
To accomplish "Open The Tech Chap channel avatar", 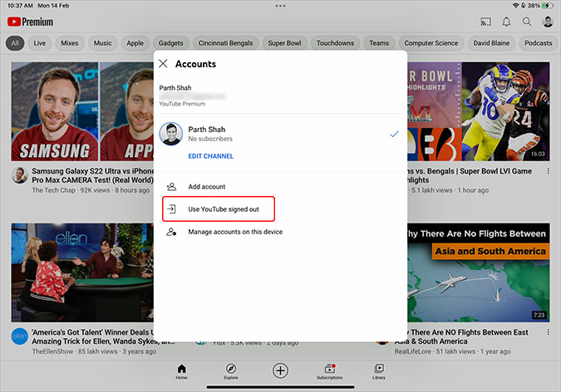I will (20, 175).
